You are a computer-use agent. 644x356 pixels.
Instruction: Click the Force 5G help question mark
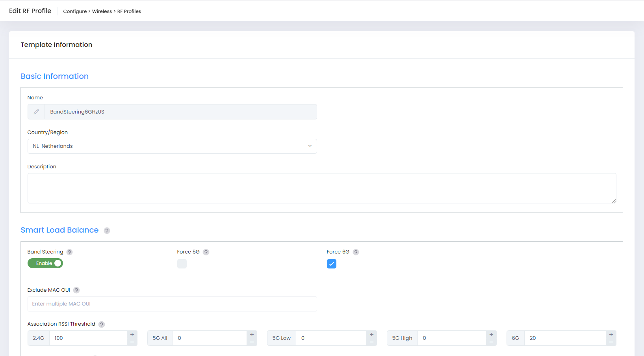click(x=206, y=252)
